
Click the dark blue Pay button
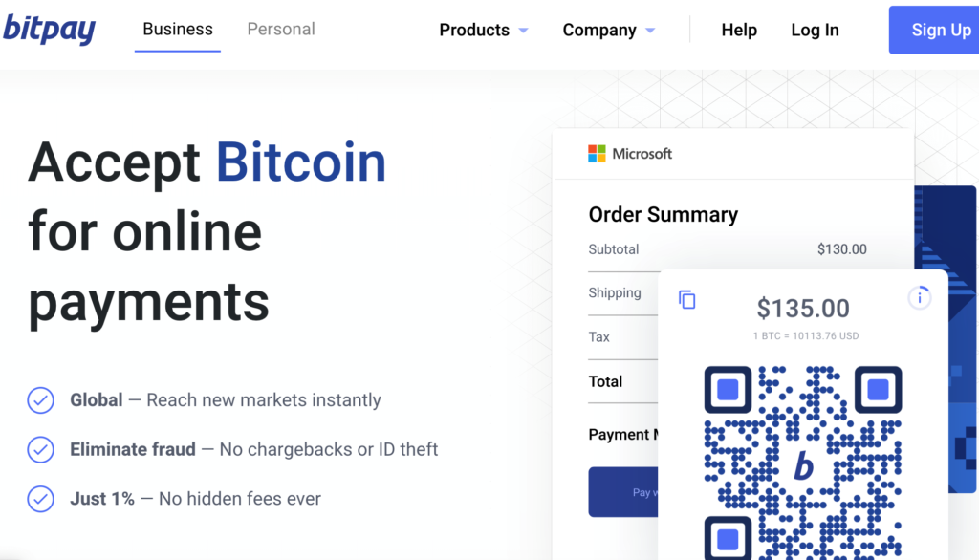(x=623, y=492)
